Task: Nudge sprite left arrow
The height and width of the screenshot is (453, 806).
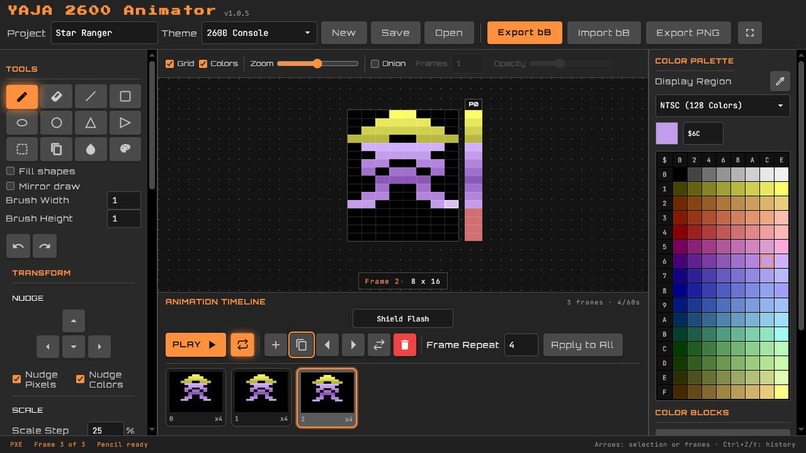Action: point(48,347)
